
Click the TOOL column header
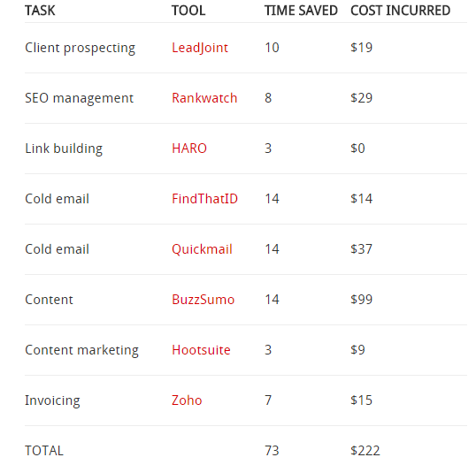(x=188, y=11)
